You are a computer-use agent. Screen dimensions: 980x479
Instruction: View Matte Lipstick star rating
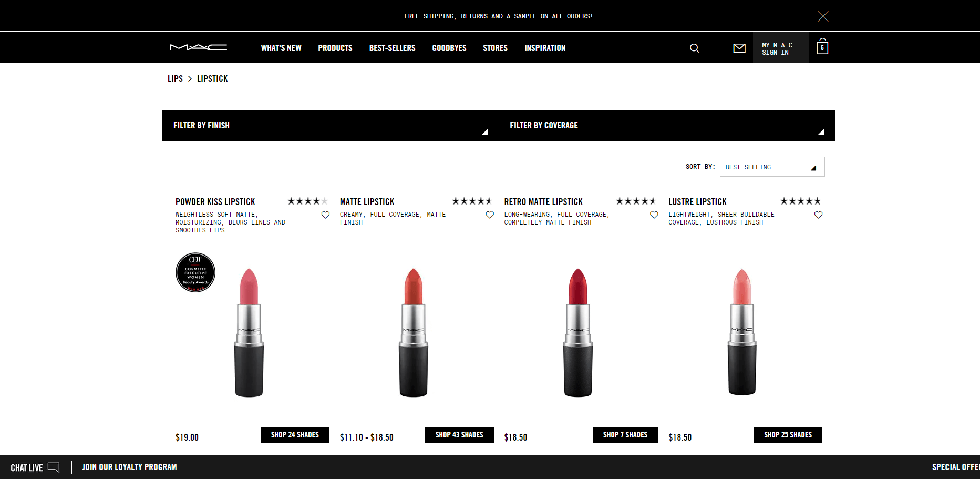coord(472,201)
